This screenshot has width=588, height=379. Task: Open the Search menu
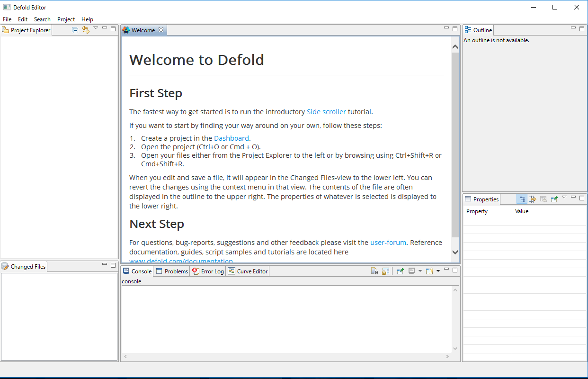pos(42,19)
